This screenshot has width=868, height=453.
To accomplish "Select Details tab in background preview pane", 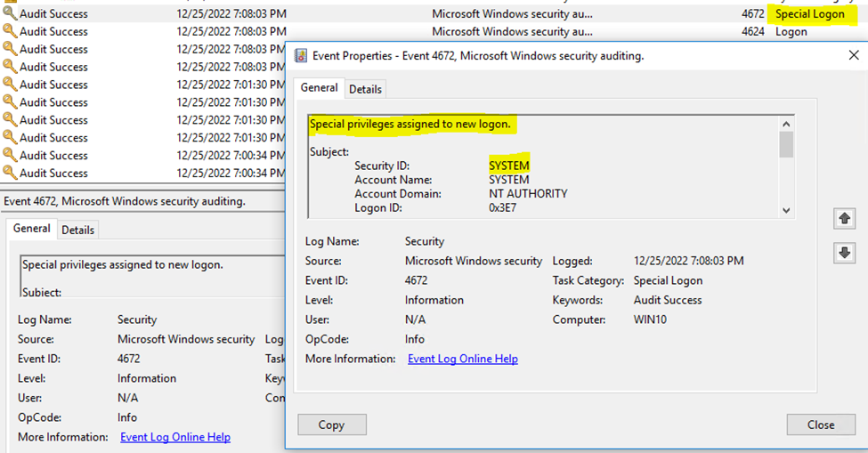I will 77,231.
